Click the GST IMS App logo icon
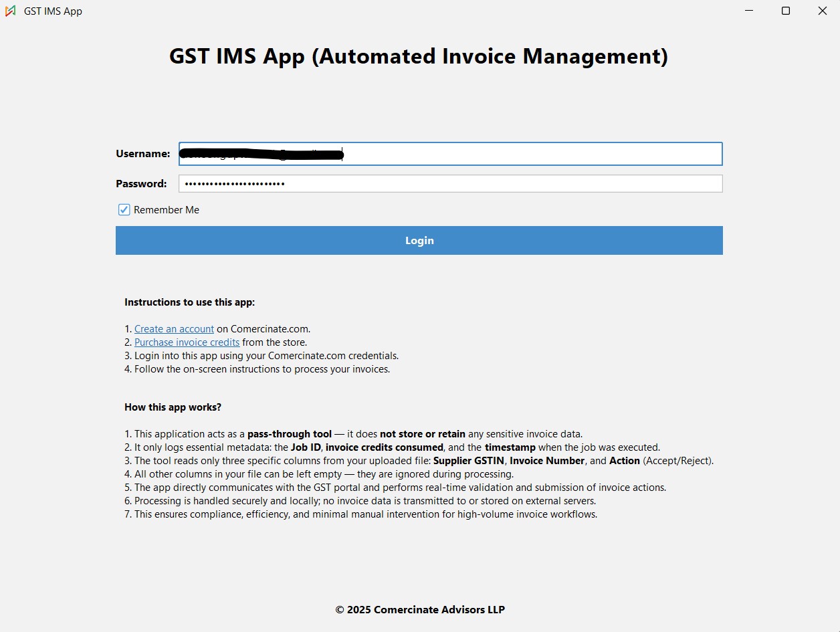This screenshot has width=840, height=632. [x=11, y=11]
